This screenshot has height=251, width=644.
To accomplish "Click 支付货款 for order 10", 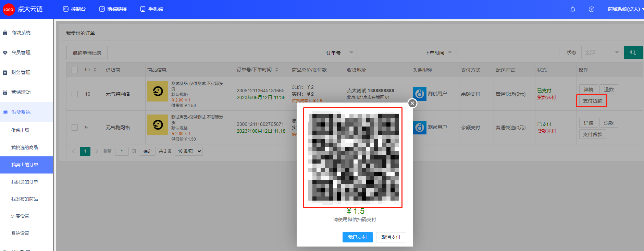I will point(592,101).
